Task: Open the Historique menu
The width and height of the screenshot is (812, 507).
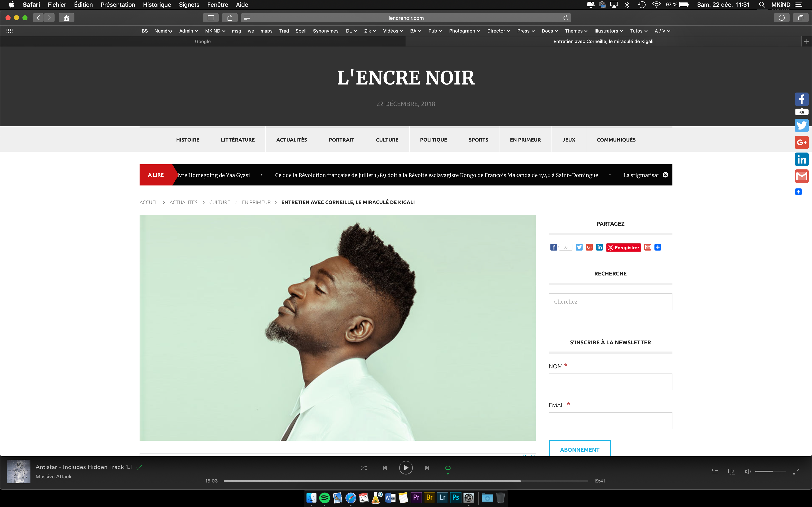Action: pos(157,5)
